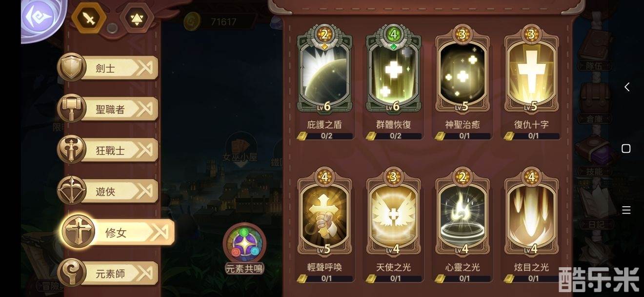Choose the 元素師 class
644x297 pixels.
coord(108,273)
